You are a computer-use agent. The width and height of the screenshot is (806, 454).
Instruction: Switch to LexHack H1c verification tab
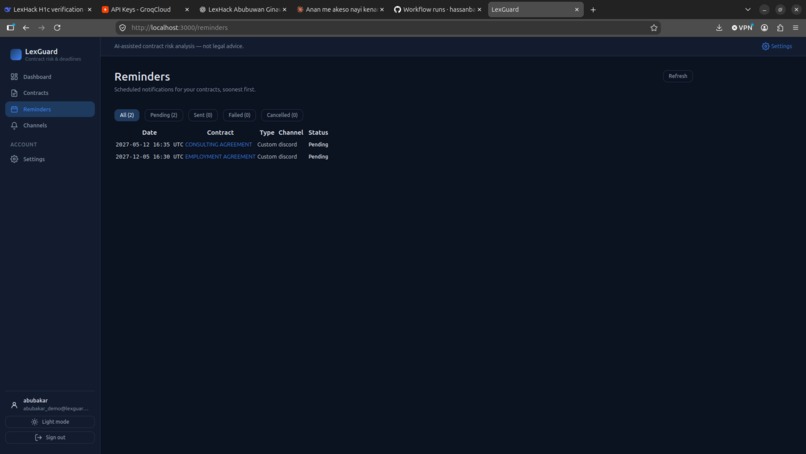(x=47, y=9)
